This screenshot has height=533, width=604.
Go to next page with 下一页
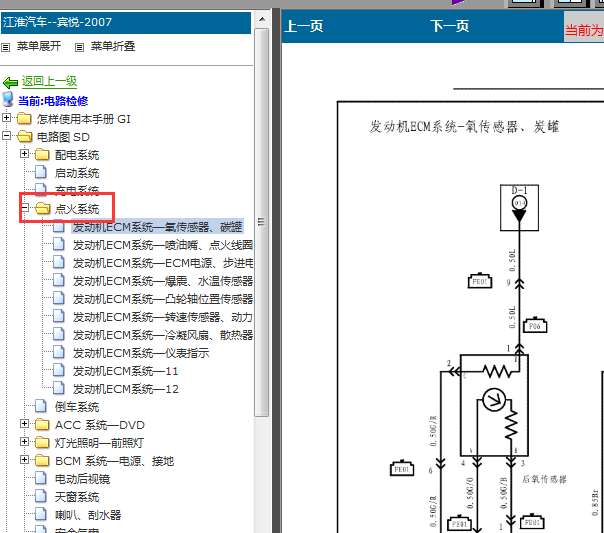pos(450,27)
